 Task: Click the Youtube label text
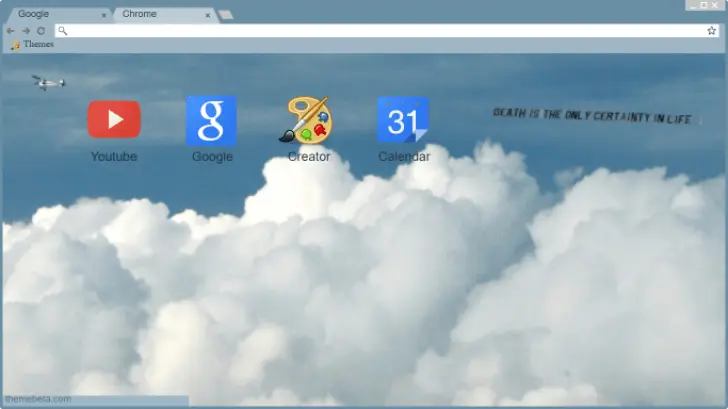click(114, 157)
